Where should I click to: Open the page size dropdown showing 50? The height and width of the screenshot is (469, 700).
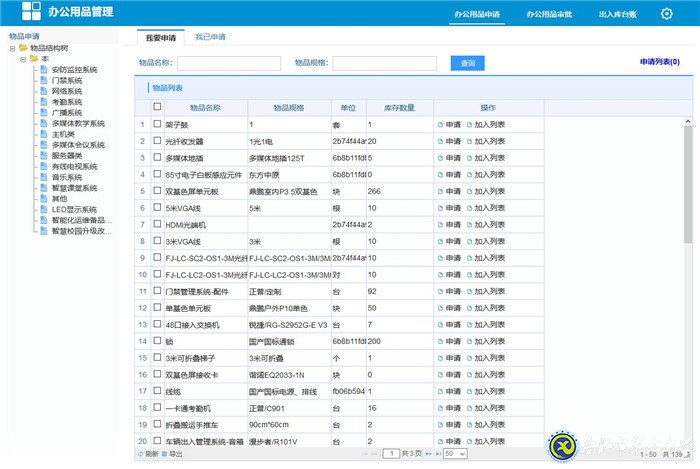click(x=455, y=454)
